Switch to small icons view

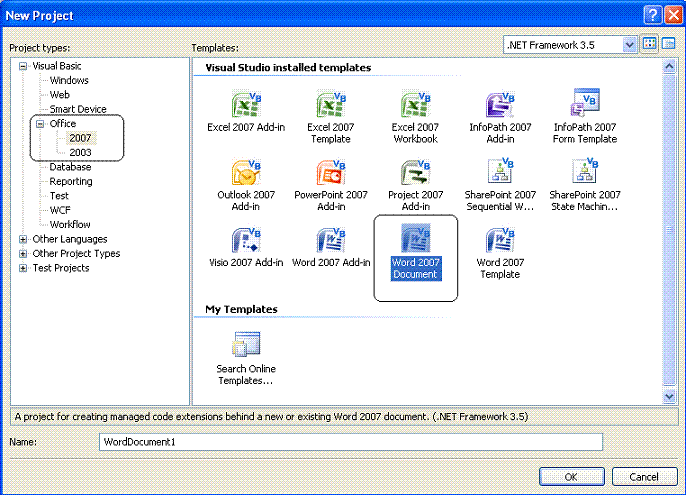pyautogui.click(x=668, y=44)
